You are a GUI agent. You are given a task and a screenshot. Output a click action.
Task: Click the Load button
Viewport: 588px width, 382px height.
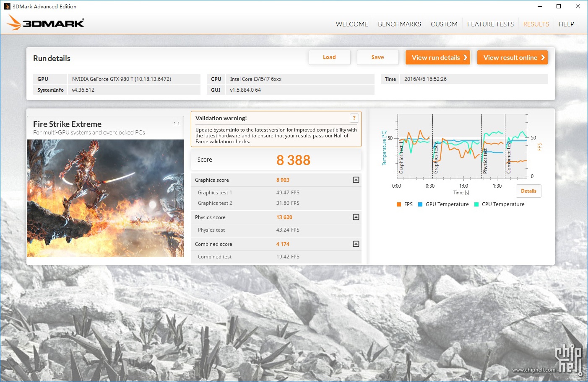(329, 57)
